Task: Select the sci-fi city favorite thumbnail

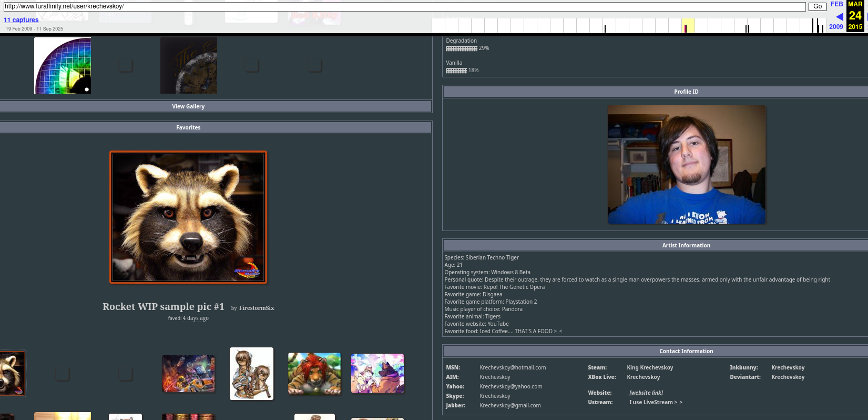Action: 188,374
